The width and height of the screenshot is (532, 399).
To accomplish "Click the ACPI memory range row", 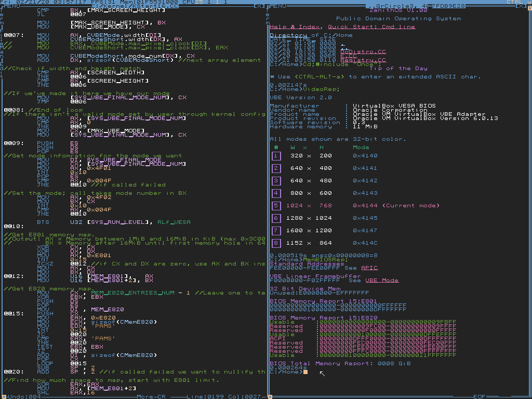I will tap(363, 339).
